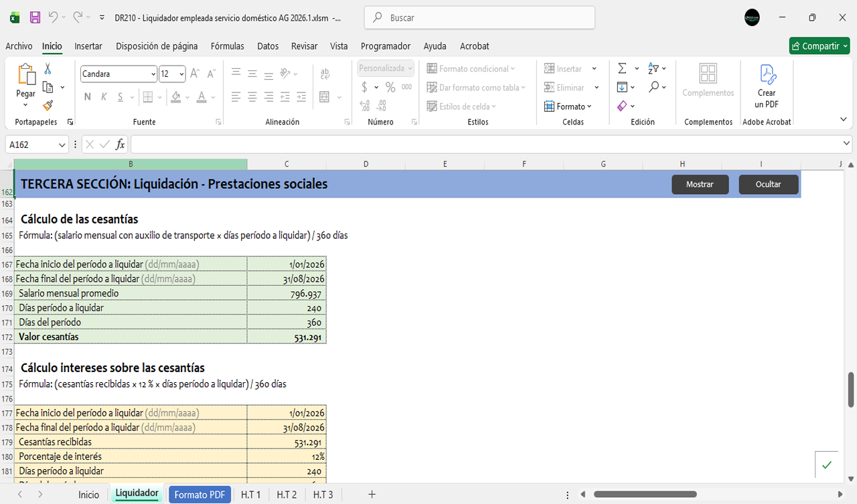
Task: Open the Complementos add-ins icon
Action: pos(708,82)
